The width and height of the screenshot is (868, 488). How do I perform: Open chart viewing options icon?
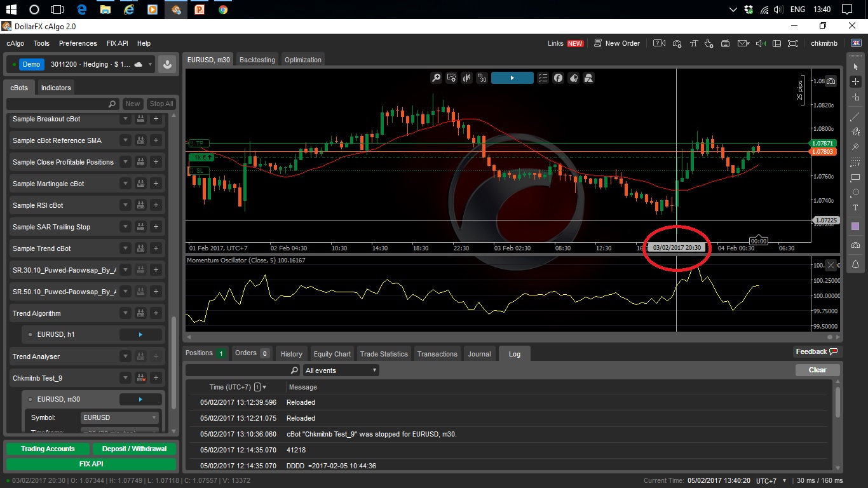click(452, 78)
